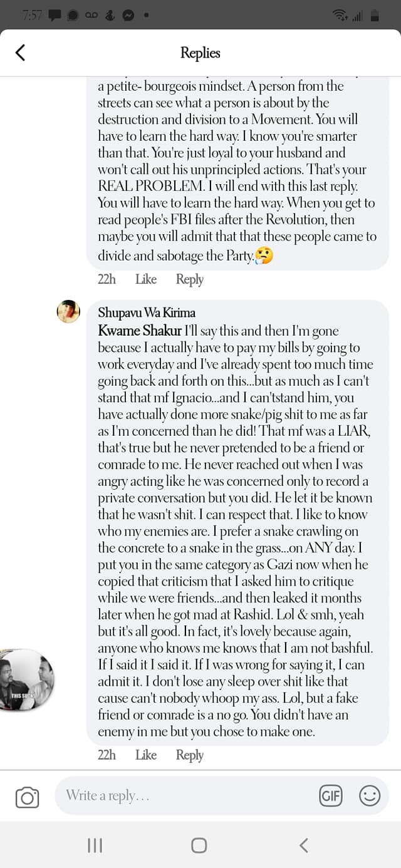Viewport: 401px width, 868px height.
Task: Tap the Kwame Shakur mention
Action: coord(139,330)
